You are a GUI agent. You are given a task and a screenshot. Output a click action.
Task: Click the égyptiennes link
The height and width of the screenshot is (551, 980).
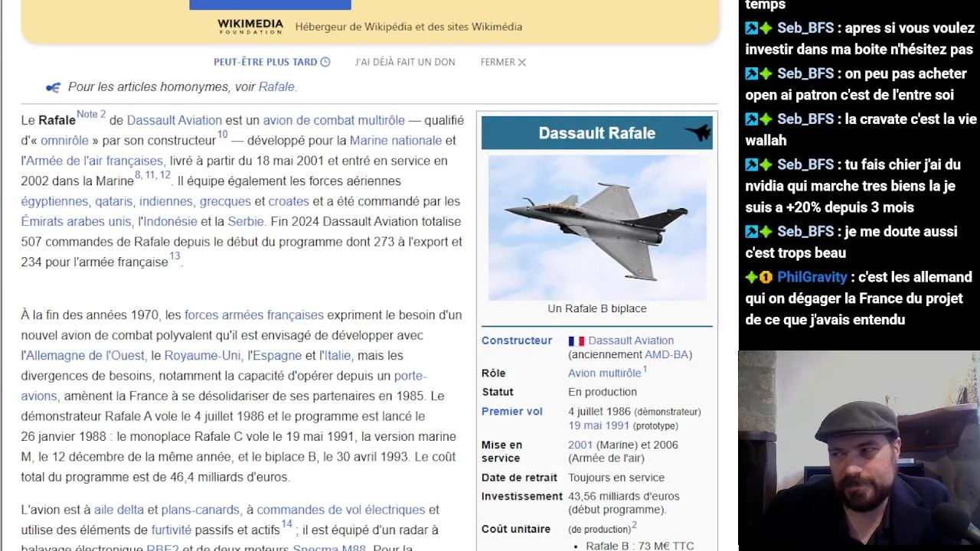54,201
